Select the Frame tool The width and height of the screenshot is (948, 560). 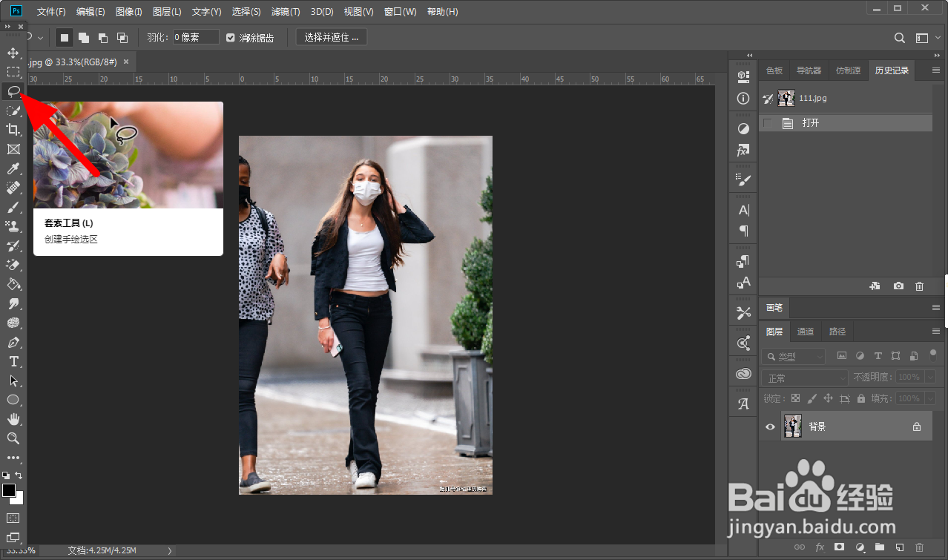coord(13,149)
